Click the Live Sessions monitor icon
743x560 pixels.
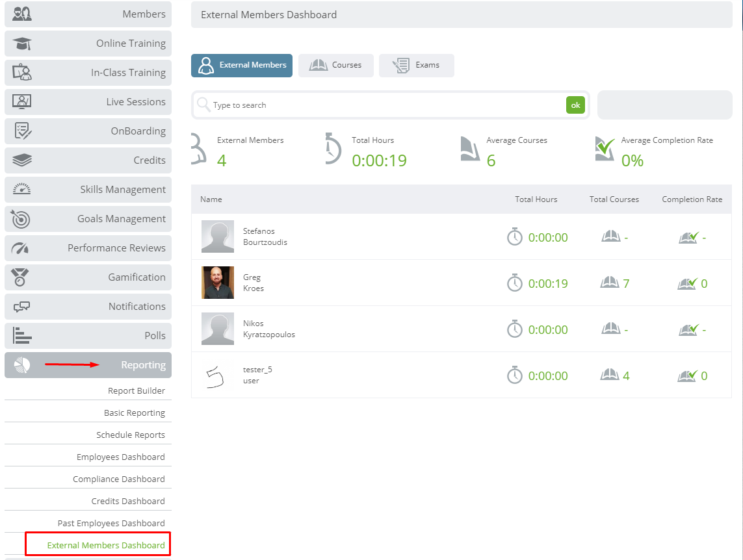[x=22, y=102]
